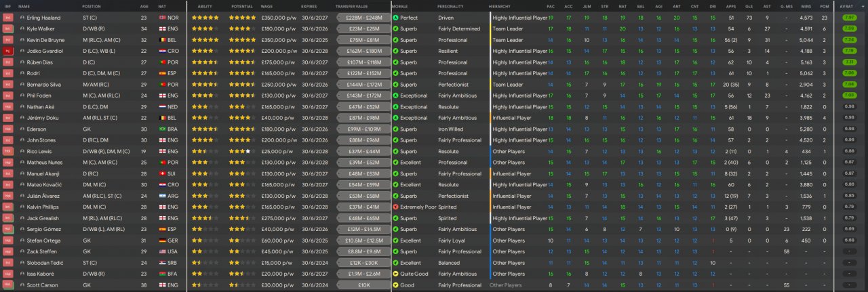Sort by the TRANSFER VALUE column header
Screen dimensions: 868x292
(x=351, y=5)
